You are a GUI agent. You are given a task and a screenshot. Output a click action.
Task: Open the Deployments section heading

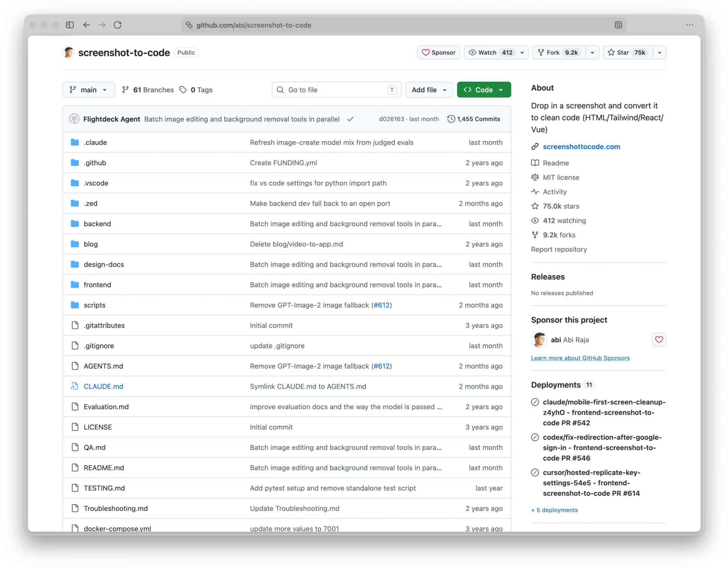coord(556,385)
